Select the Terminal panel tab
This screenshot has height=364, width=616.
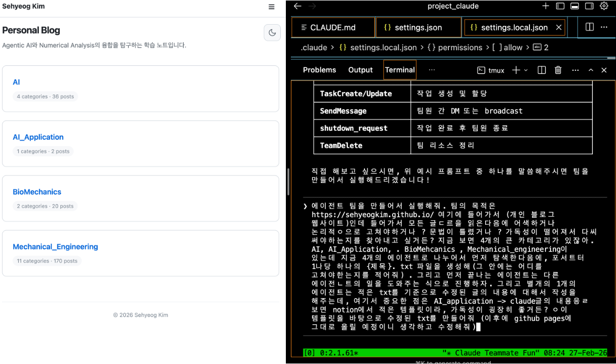(400, 70)
